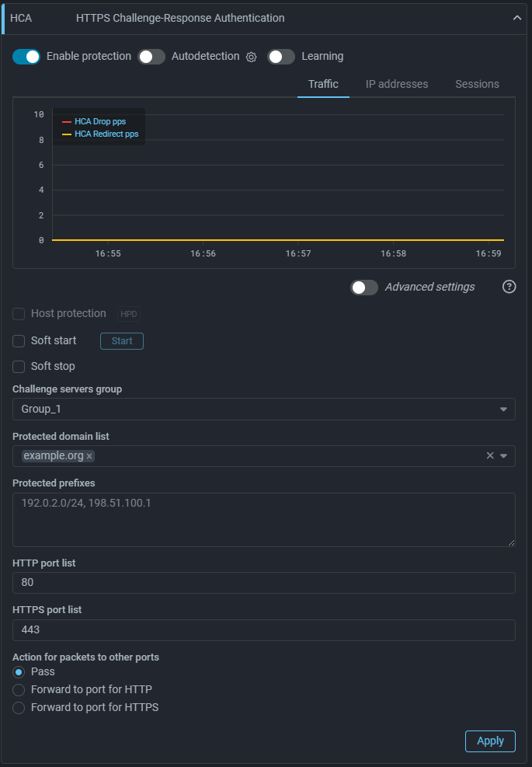
Task: Enable Learning mode toggle
Action: (281, 57)
